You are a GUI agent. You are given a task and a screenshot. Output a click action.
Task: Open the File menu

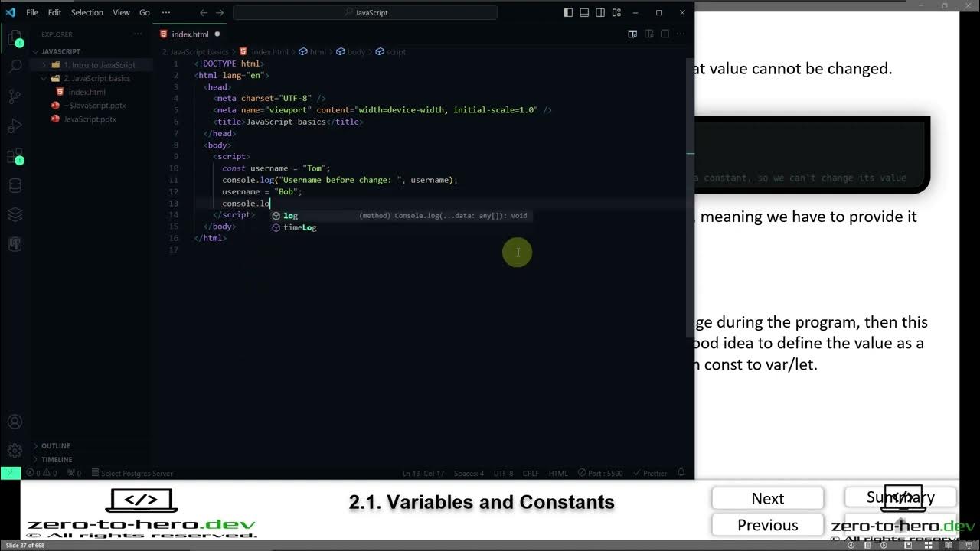pyautogui.click(x=32, y=12)
